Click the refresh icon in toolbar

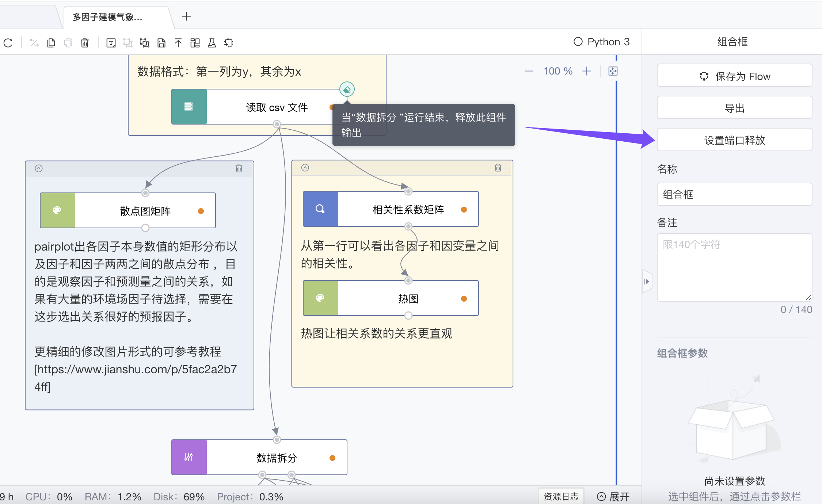click(x=8, y=43)
